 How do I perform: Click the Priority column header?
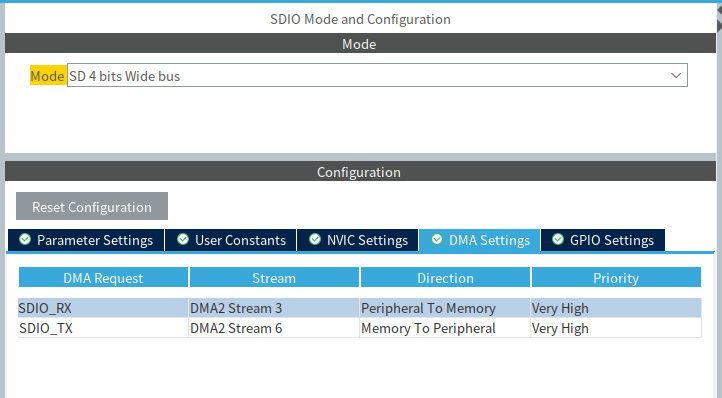[x=616, y=278]
